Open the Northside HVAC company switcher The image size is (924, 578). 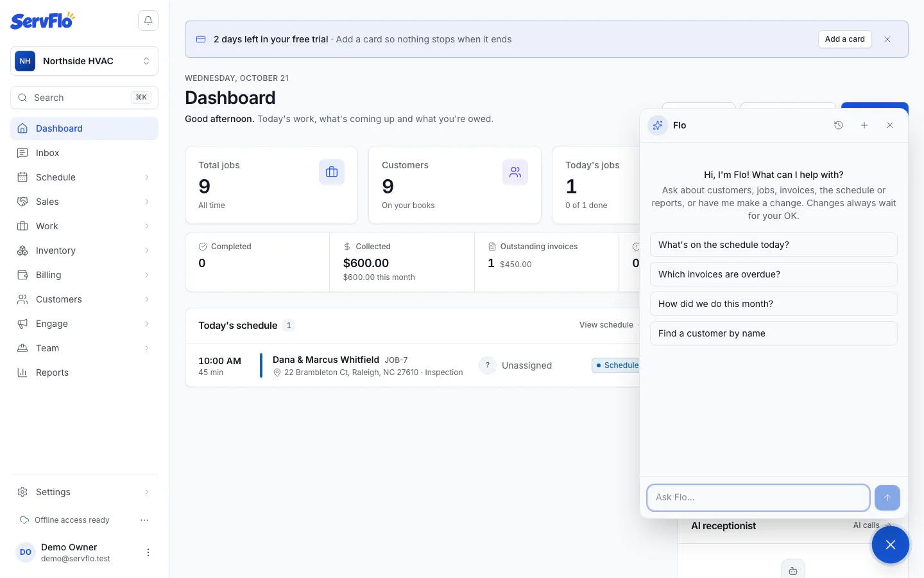[x=84, y=61]
